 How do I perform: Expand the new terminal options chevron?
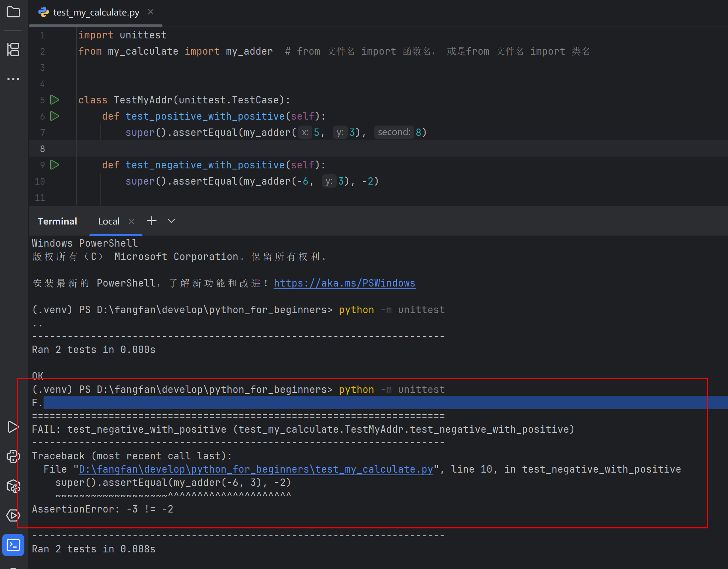tap(171, 221)
